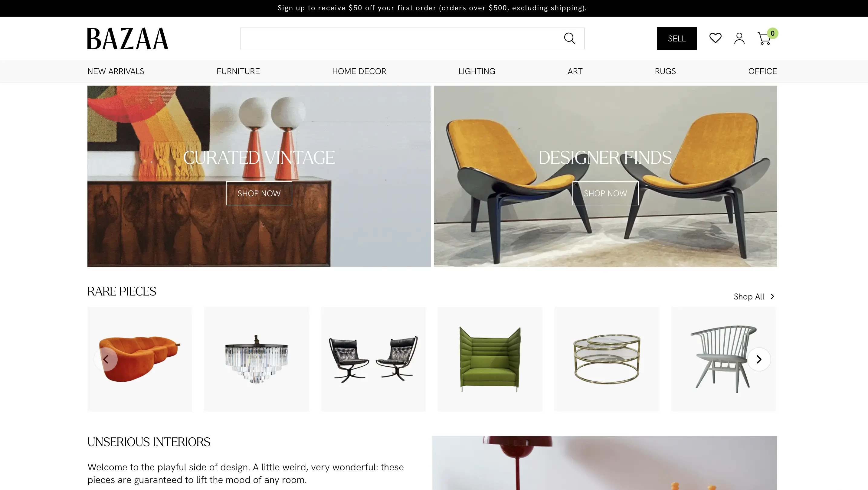Show previous Rare Pieces items

pyautogui.click(x=106, y=359)
